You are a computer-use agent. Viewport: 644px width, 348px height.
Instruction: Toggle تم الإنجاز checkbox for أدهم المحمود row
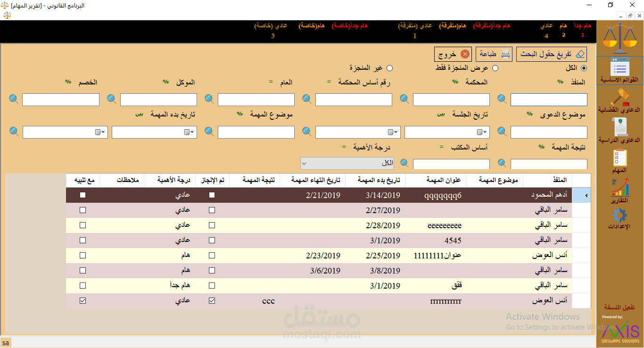click(212, 195)
